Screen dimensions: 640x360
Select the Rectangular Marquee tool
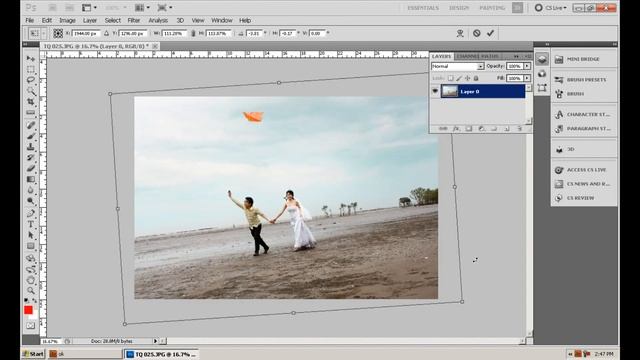click(x=31, y=69)
